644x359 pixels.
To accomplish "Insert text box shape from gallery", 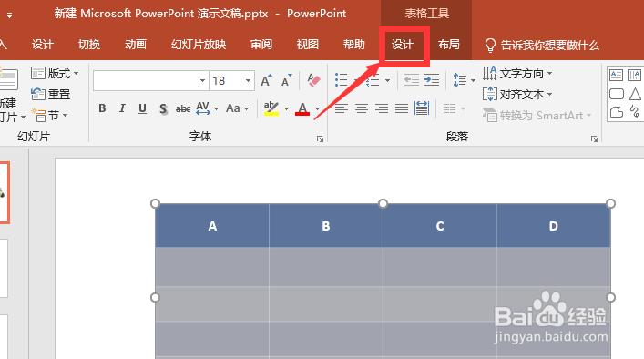I will pyautogui.click(x=616, y=75).
